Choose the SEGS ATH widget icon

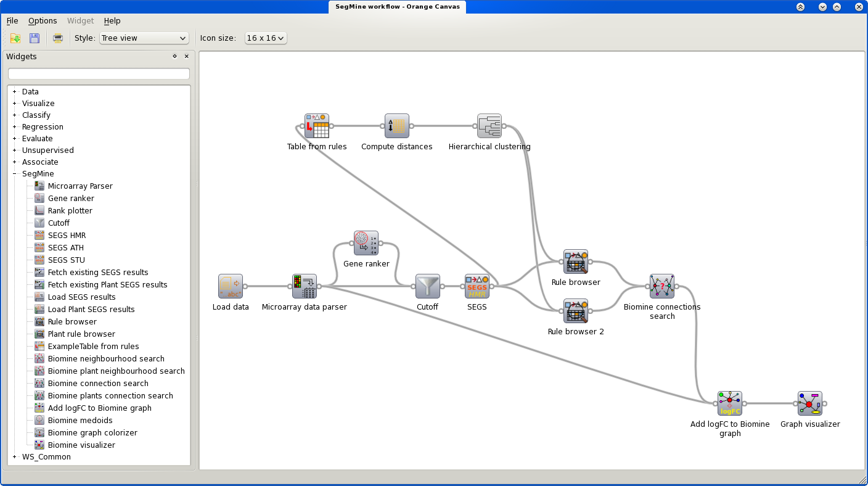(39, 248)
